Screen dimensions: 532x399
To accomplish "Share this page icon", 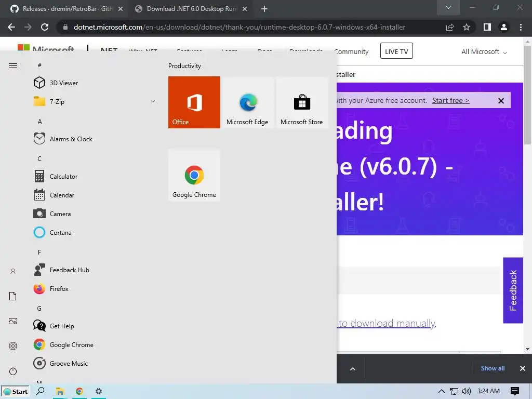I will point(450,27).
